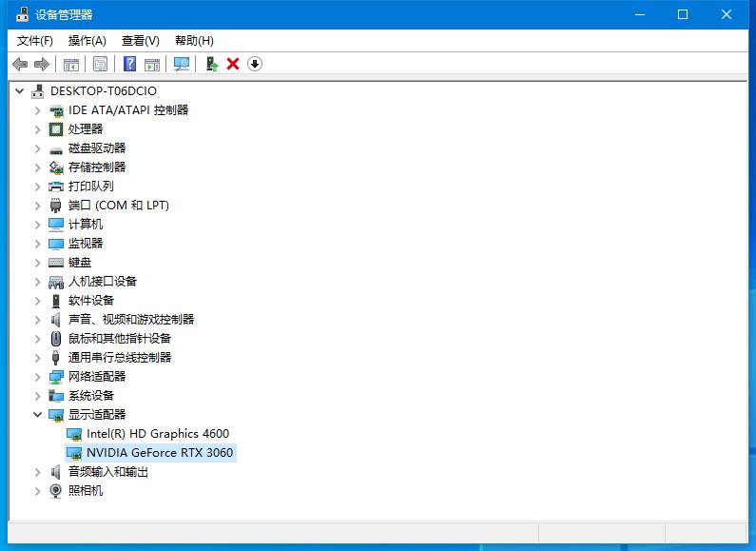Screen dimensions: 756x551
Task: Open the 操作(A) menu
Action: pyautogui.click(x=87, y=41)
